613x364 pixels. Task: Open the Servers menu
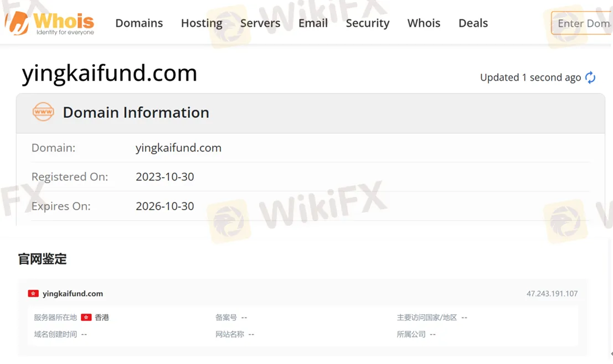(260, 23)
